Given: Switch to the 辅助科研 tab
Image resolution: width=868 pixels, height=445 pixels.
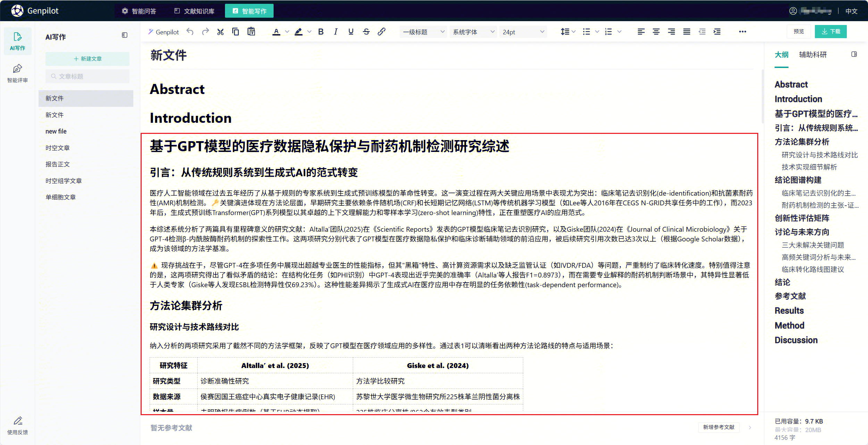Looking at the screenshot, I should (812, 55).
